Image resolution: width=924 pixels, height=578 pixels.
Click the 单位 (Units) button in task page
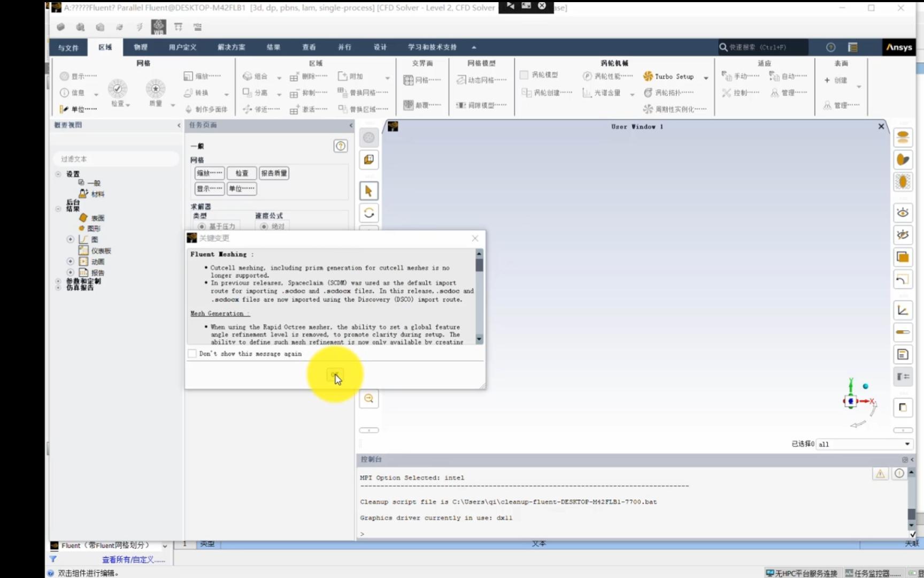(x=242, y=188)
